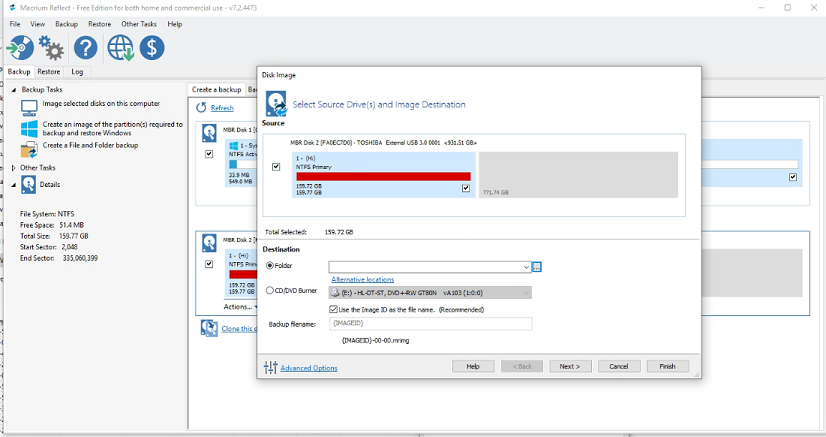Click the Backup filename input field
This screenshot has width=826, height=437.
click(x=430, y=324)
